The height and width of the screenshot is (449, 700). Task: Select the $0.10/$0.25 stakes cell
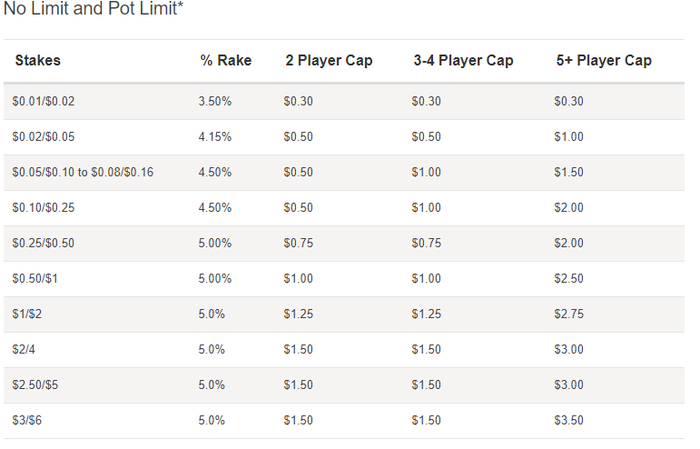pos(43,208)
